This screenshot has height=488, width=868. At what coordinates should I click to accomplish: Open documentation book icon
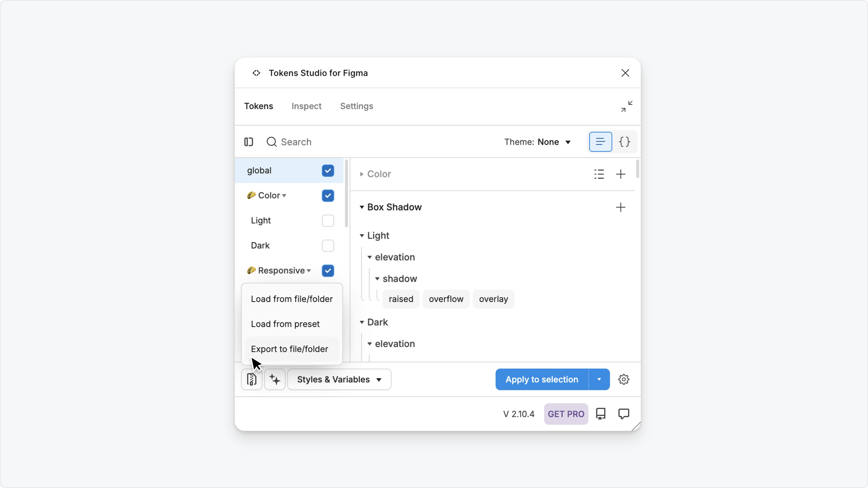[x=600, y=414]
